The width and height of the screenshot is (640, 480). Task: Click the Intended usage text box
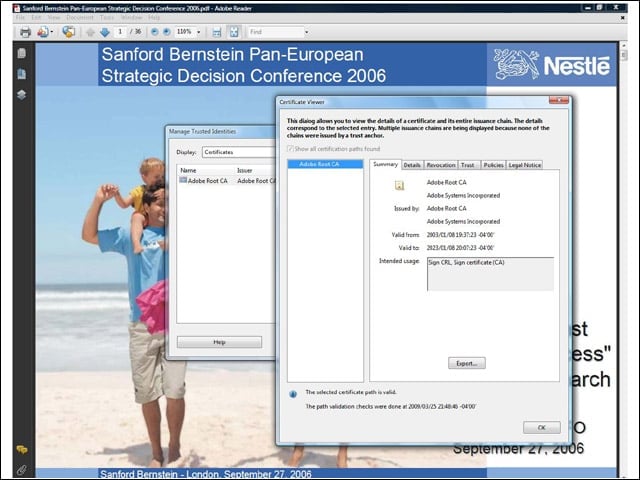[x=490, y=274]
